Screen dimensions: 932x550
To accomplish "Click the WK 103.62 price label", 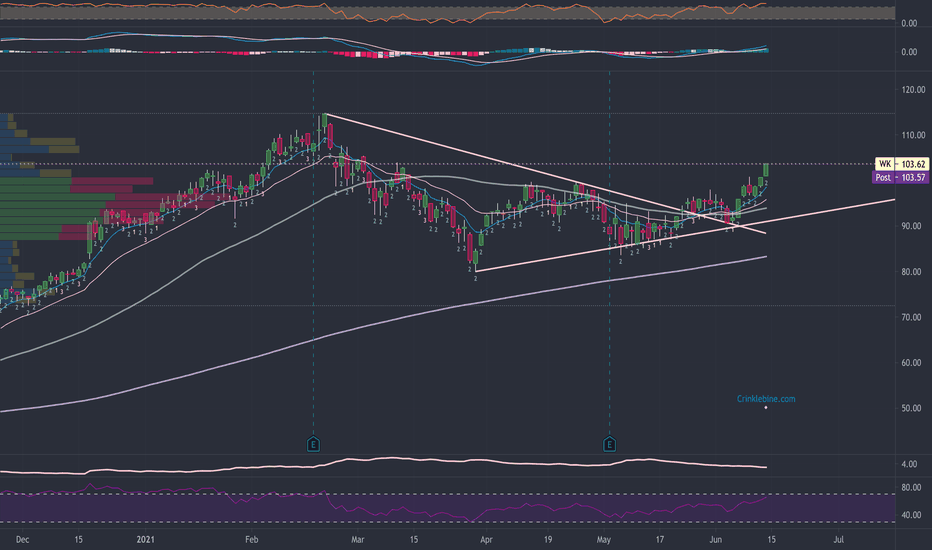I will (x=902, y=164).
